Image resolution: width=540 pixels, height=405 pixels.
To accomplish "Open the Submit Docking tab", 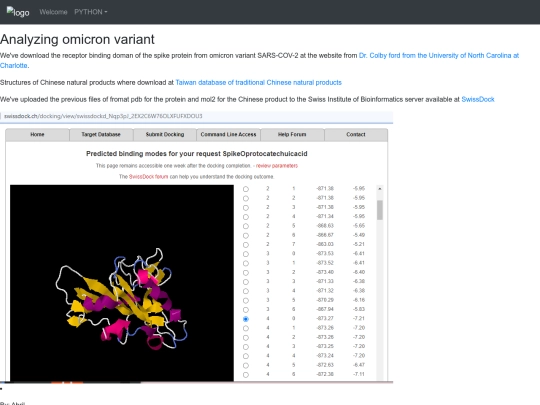I will 165,135.
